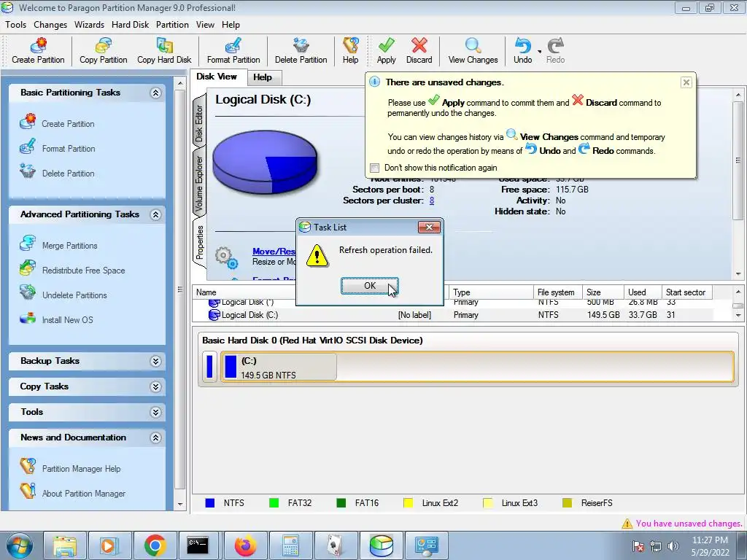Click the Copy Partition toolbar icon
The image size is (747, 560).
click(x=104, y=46)
